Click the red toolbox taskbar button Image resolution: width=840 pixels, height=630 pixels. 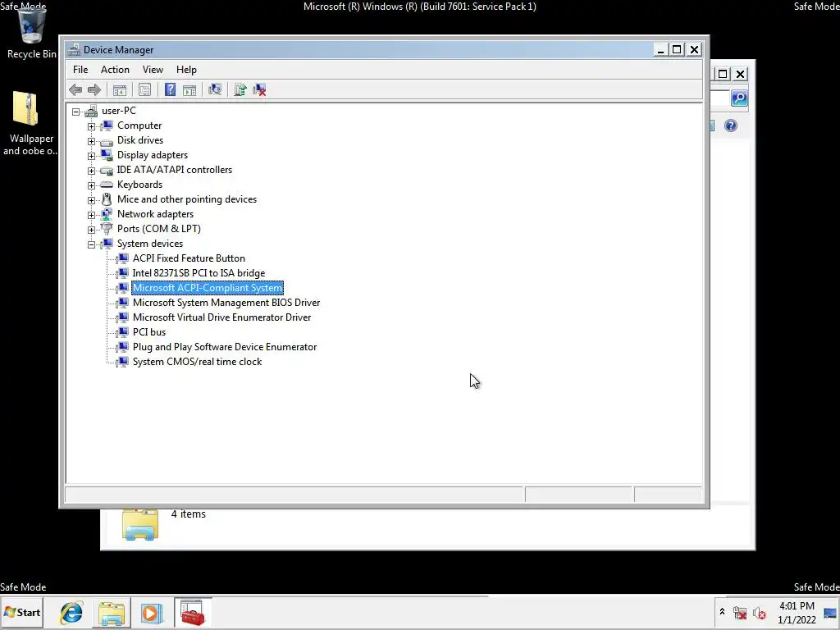(193, 613)
